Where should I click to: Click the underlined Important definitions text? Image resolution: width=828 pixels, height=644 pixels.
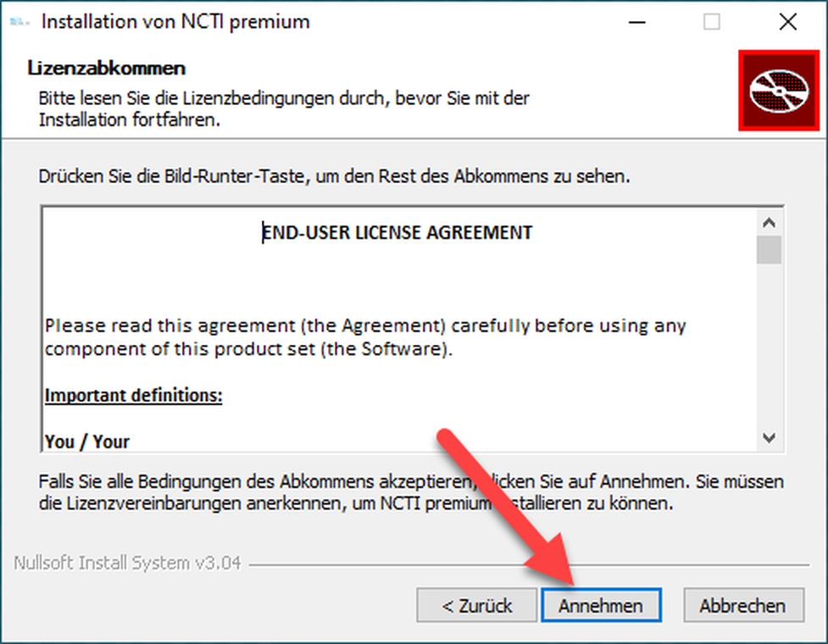coord(134,396)
